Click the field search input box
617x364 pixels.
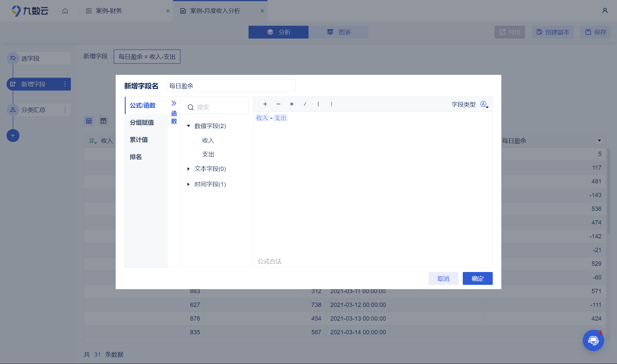click(220, 107)
